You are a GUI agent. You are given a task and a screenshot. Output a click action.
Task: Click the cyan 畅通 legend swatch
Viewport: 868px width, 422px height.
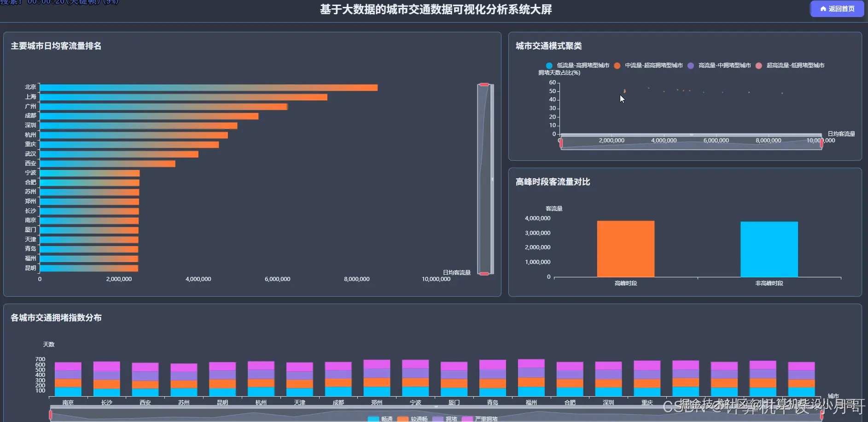tap(373, 419)
